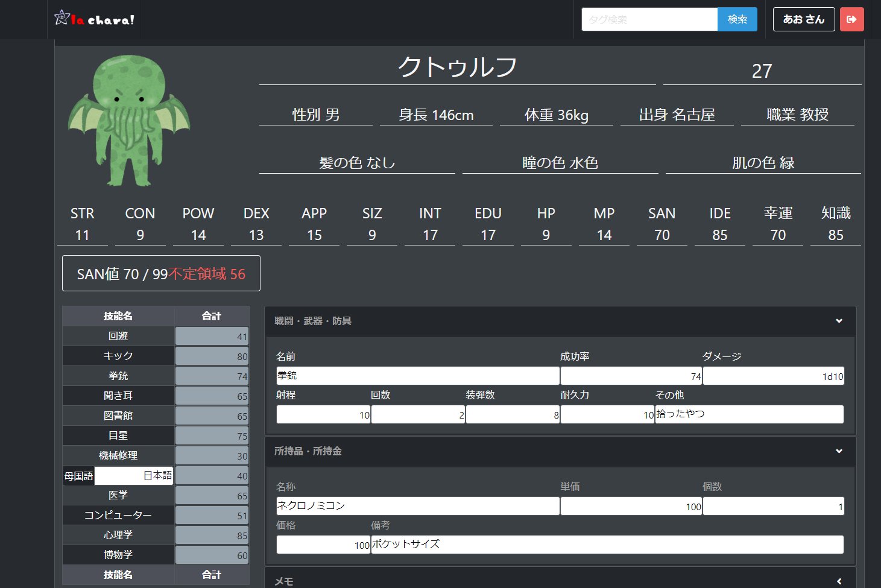
Task: Click the SIZ stat value
Action: [x=372, y=235]
